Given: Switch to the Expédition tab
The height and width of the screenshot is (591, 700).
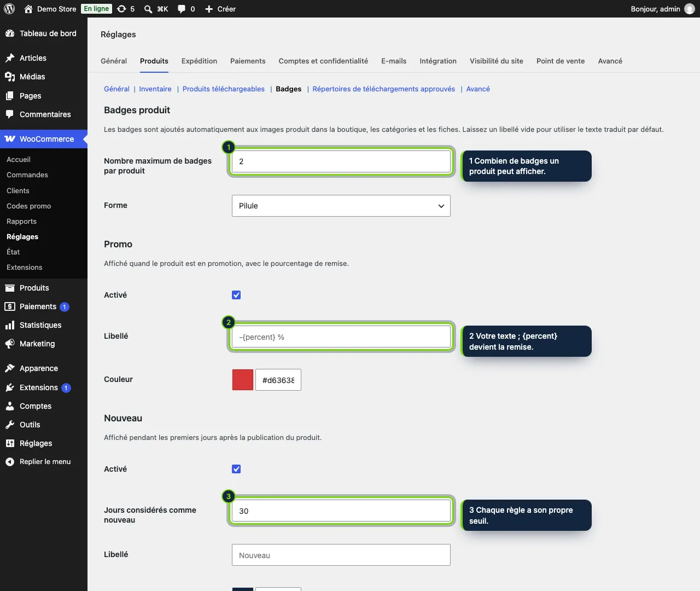Looking at the screenshot, I should pyautogui.click(x=199, y=61).
